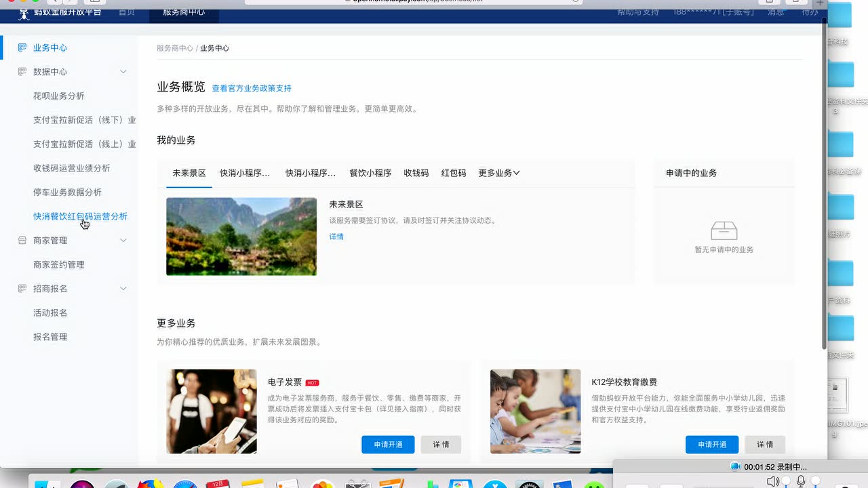Viewport: 868px width, 488px height.
Task: Open 快消餐饮红包码运营分析 in sidebar
Action: [80, 217]
